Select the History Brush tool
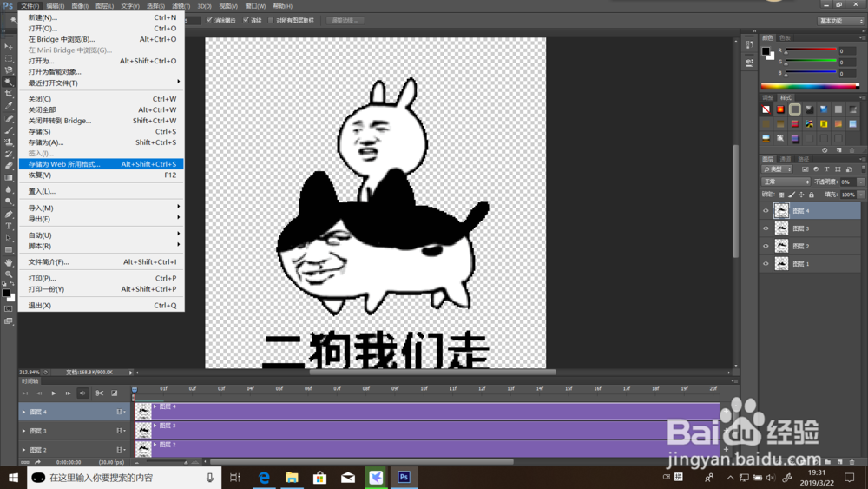 (9, 154)
